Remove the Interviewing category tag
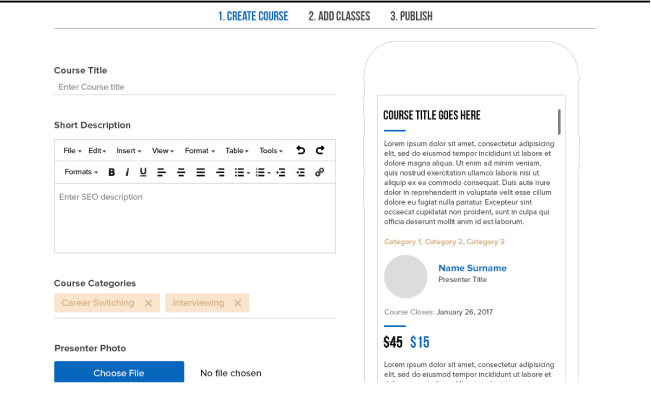Image resolution: width=651 pixels, height=401 pixels. (237, 303)
